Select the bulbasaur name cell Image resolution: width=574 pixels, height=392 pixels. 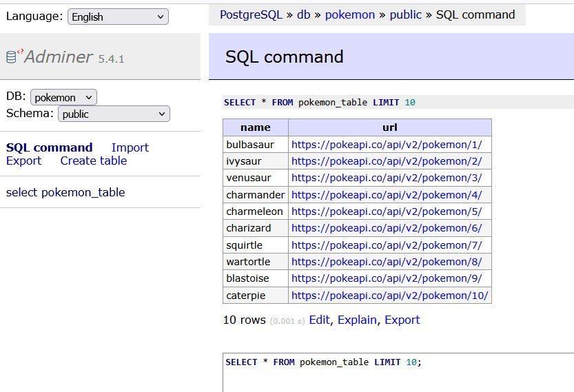tap(256, 145)
